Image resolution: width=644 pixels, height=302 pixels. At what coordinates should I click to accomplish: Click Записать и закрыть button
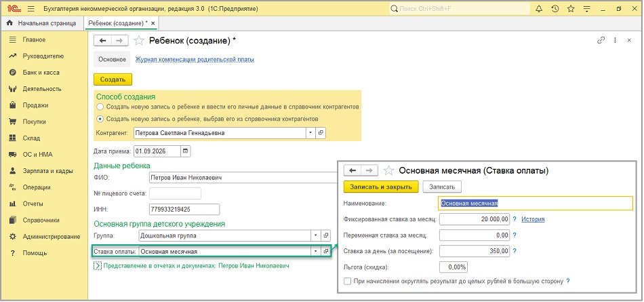point(381,187)
